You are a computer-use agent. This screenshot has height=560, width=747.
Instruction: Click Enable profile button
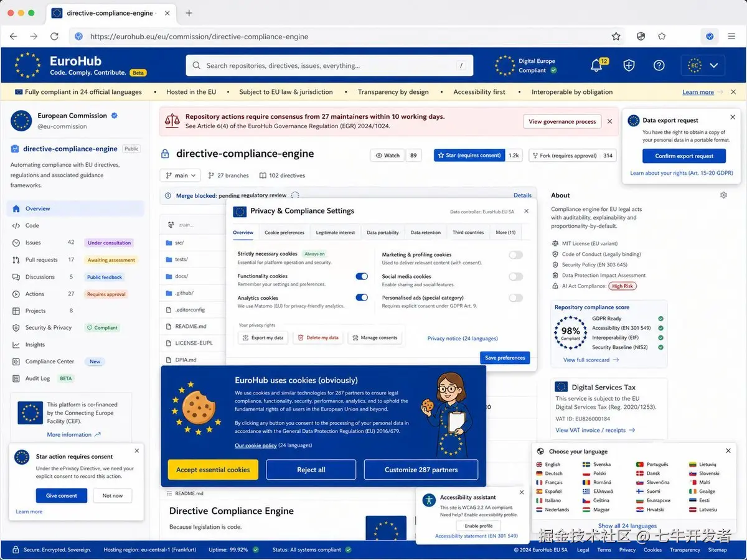click(x=479, y=526)
